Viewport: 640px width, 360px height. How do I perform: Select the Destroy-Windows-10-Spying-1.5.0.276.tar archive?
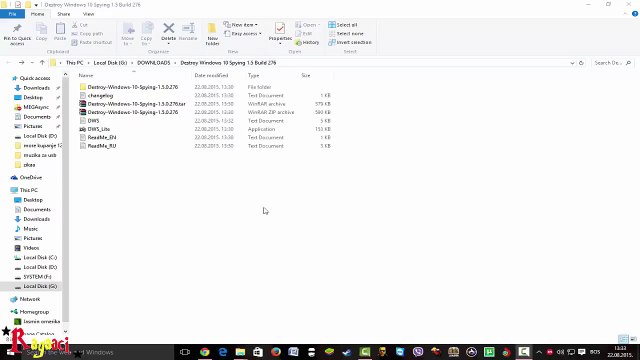[x=136, y=104]
